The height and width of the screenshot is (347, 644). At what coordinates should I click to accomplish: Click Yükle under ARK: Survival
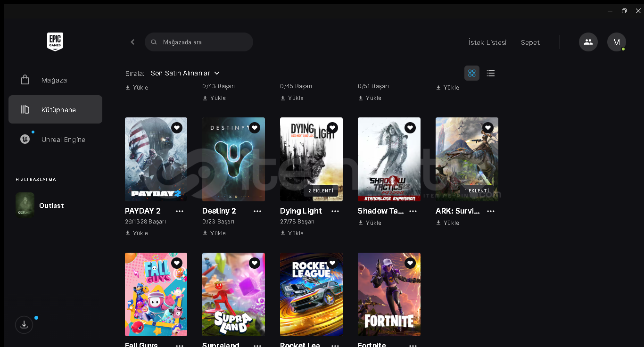tap(447, 223)
